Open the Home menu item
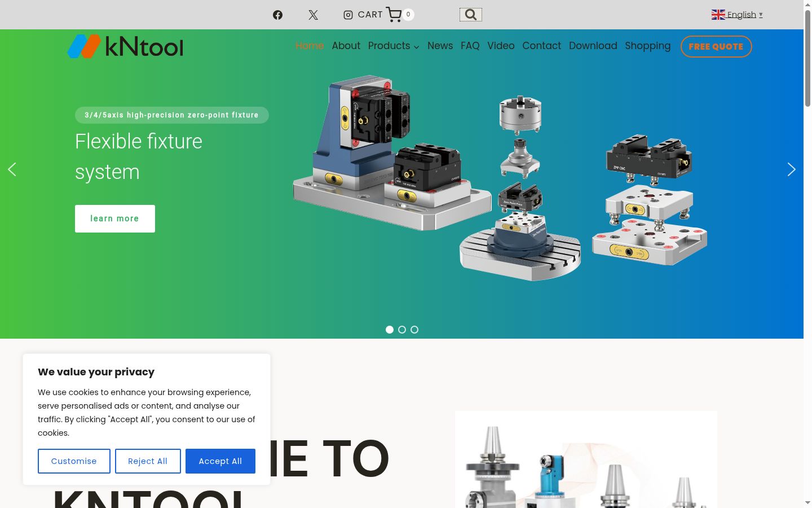This screenshot has width=812, height=508. click(310, 46)
